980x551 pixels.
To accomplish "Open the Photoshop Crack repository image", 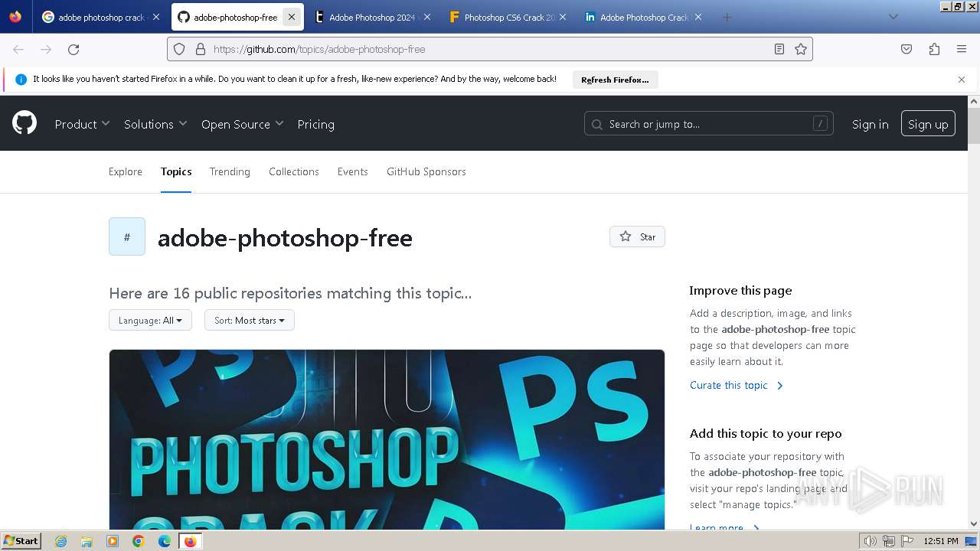I will pyautogui.click(x=387, y=439).
